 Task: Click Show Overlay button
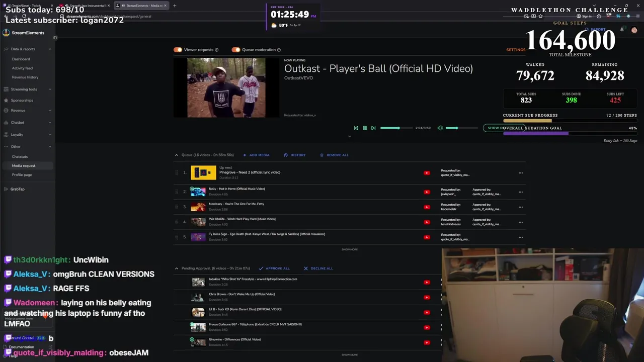point(504,128)
